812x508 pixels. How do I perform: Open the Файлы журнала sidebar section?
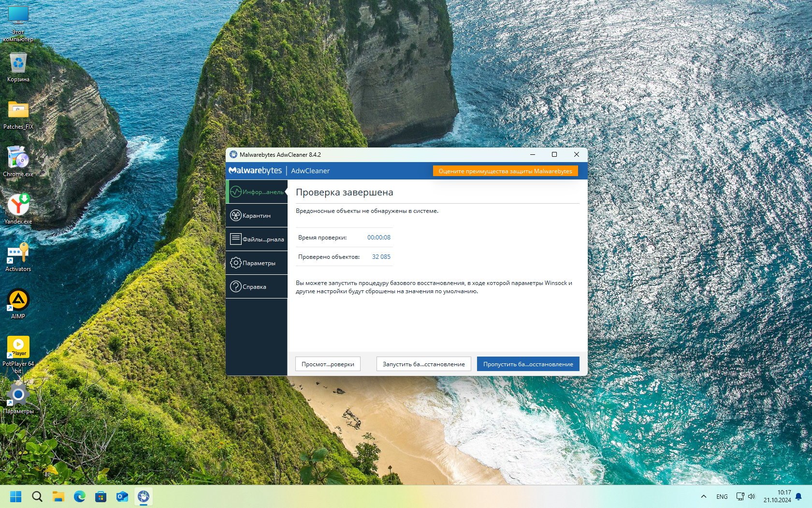point(257,239)
